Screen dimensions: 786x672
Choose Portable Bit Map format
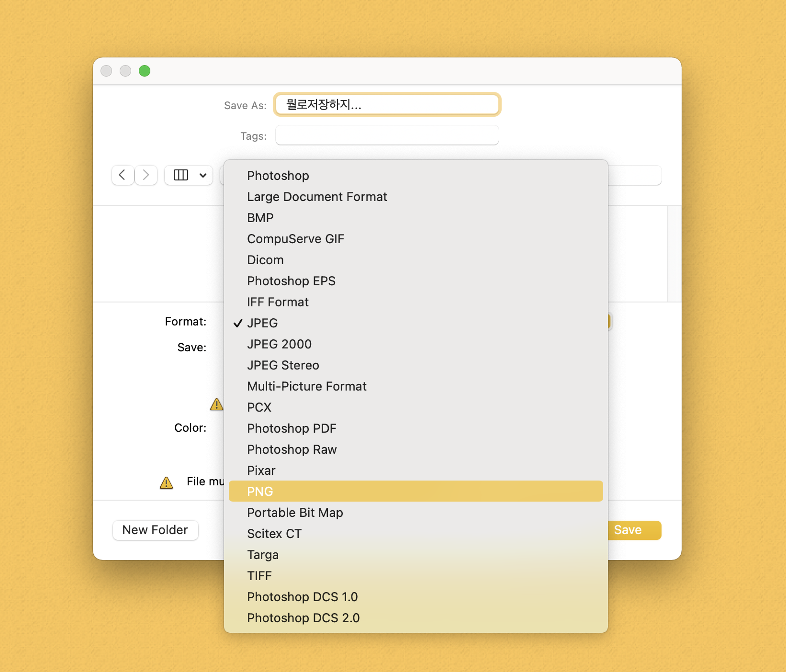(415, 513)
